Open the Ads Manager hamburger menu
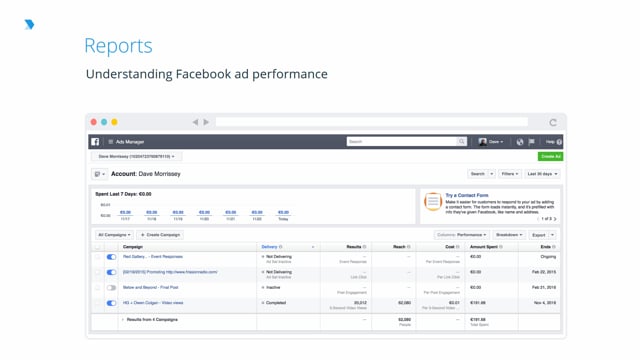 tap(111, 142)
